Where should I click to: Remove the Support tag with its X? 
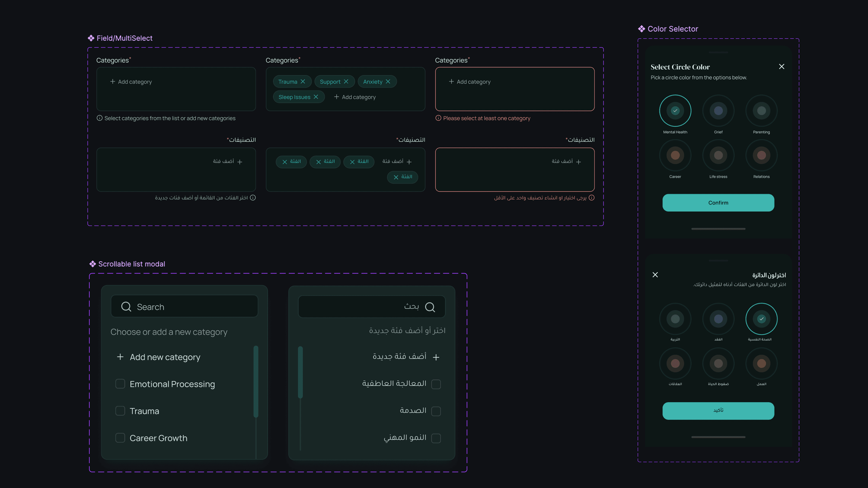(x=346, y=82)
